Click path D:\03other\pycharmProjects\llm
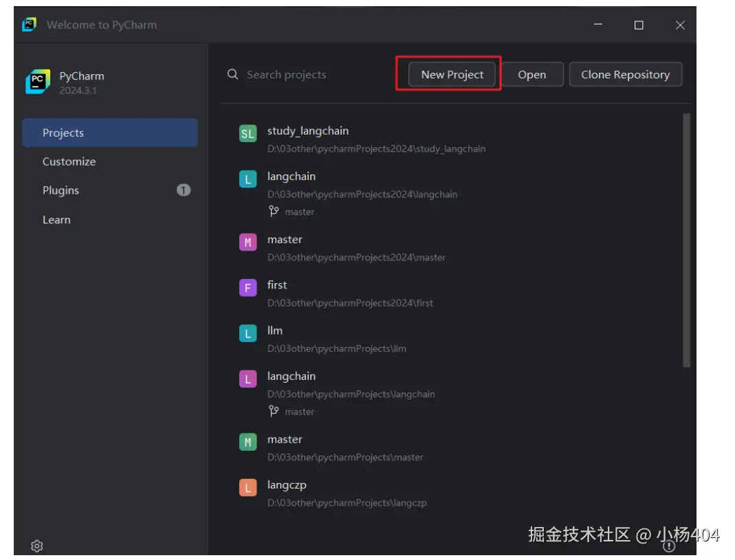The height and width of the screenshot is (560, 735). click(337, 348)
